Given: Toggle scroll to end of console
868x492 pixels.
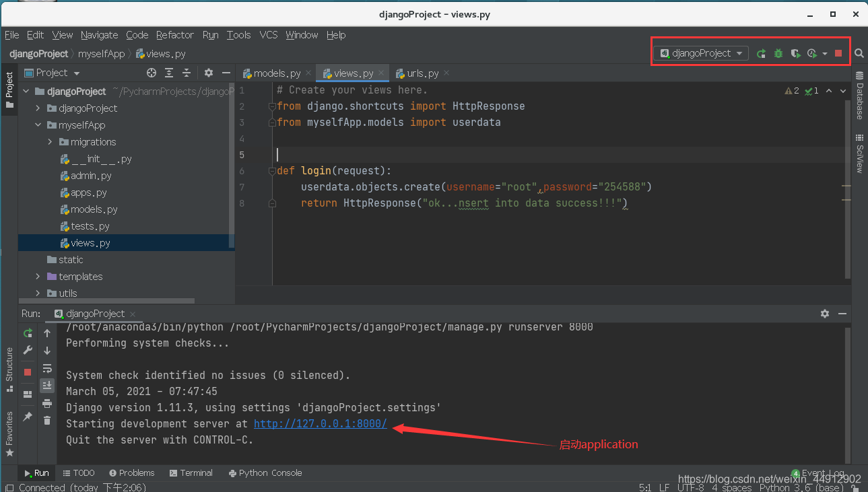Looking at the screenshot, I should click(47, 386).
